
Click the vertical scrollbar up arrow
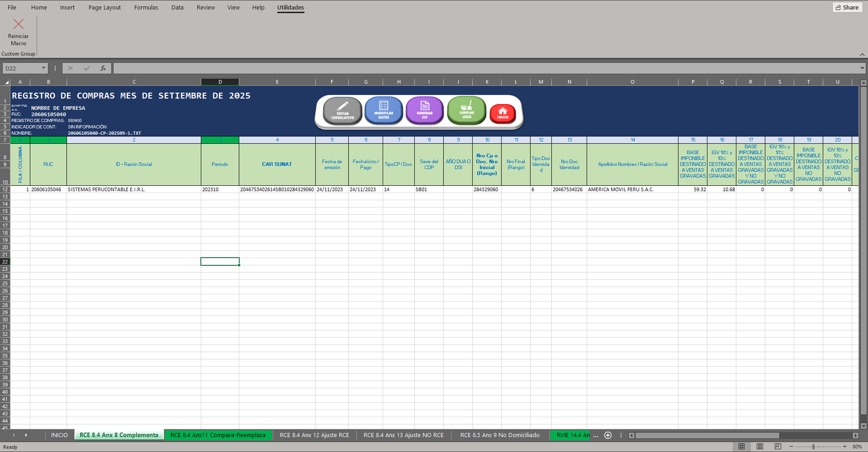pos(863,83)
